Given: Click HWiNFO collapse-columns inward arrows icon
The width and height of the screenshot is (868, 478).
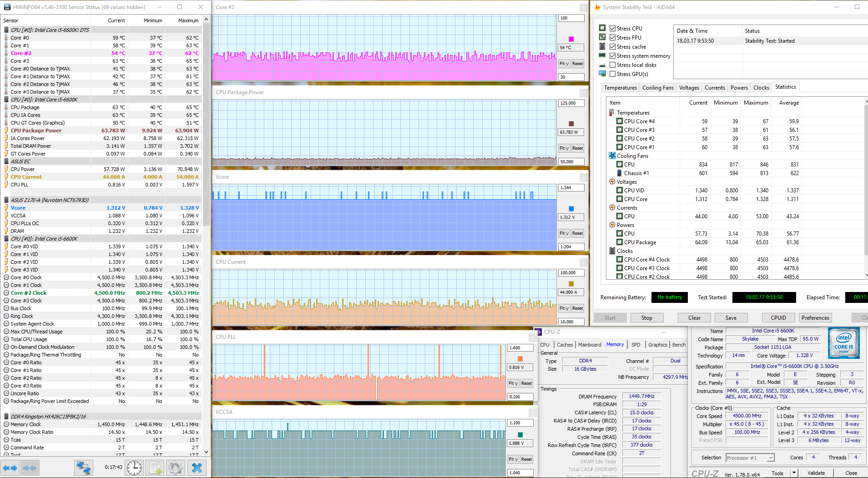Looking at the screenshot, I should (x=30, y=468).
